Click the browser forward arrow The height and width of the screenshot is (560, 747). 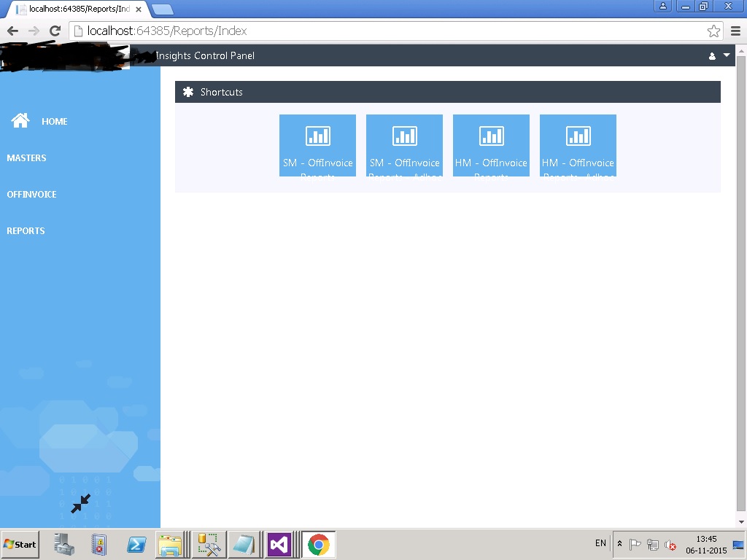click(34, 31)
